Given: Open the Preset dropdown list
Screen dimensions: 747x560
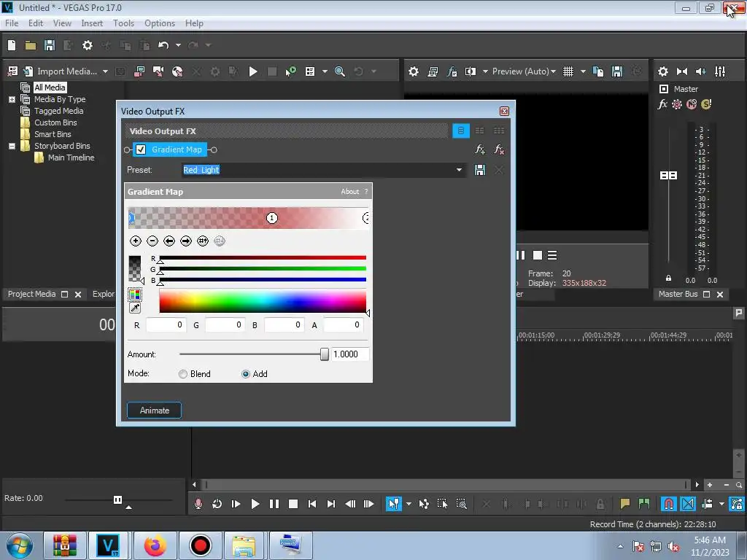Looking at the screenshot, I should [x=459, y=170].
